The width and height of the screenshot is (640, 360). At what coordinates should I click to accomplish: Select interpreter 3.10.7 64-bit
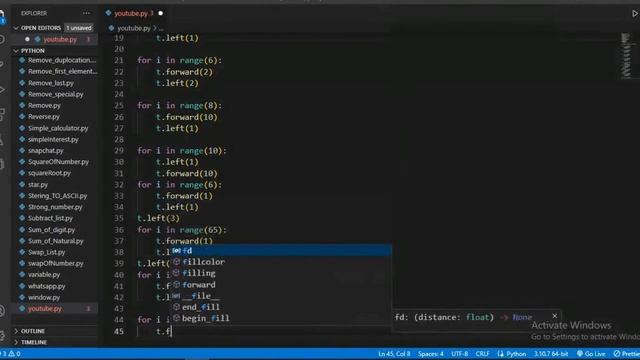[x=551, y=354]
